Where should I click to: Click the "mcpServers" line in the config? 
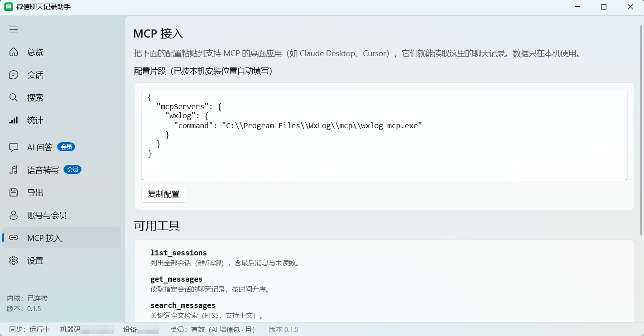[x=189, y=107]
